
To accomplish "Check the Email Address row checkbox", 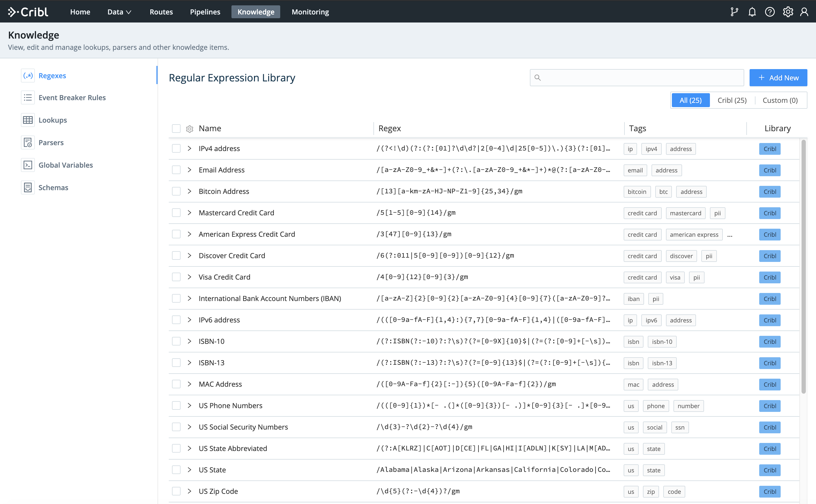I will [x=176, y=170].
